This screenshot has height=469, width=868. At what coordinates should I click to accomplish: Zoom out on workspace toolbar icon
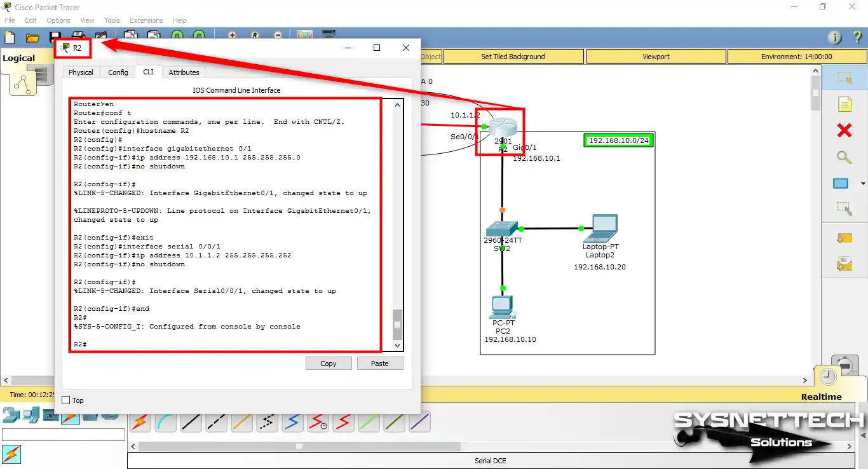pos(278,36)
